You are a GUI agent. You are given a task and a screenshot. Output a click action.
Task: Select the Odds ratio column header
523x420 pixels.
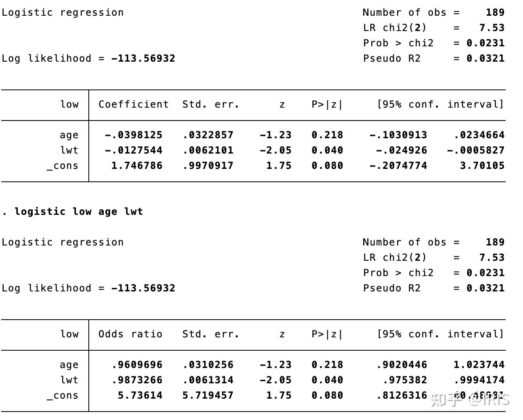coord(130,334)
